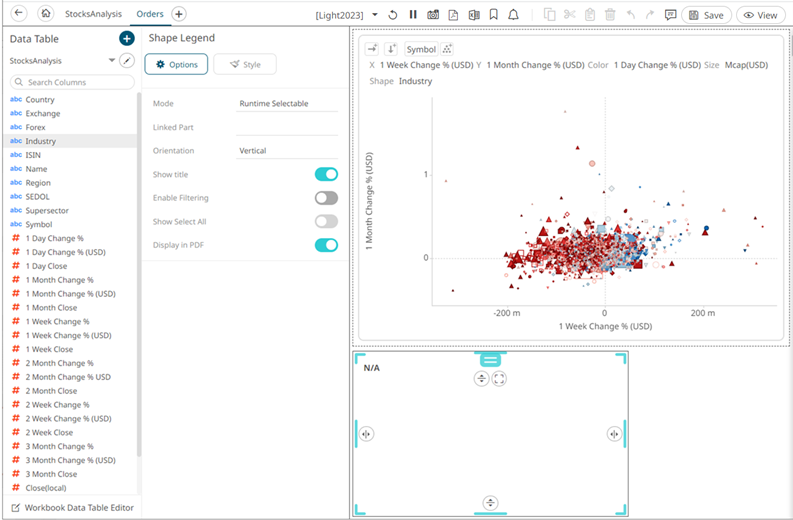The height and width of the screenshot is (520, 793).
Task: Add a new data table
Action: [x=126, y=38]
